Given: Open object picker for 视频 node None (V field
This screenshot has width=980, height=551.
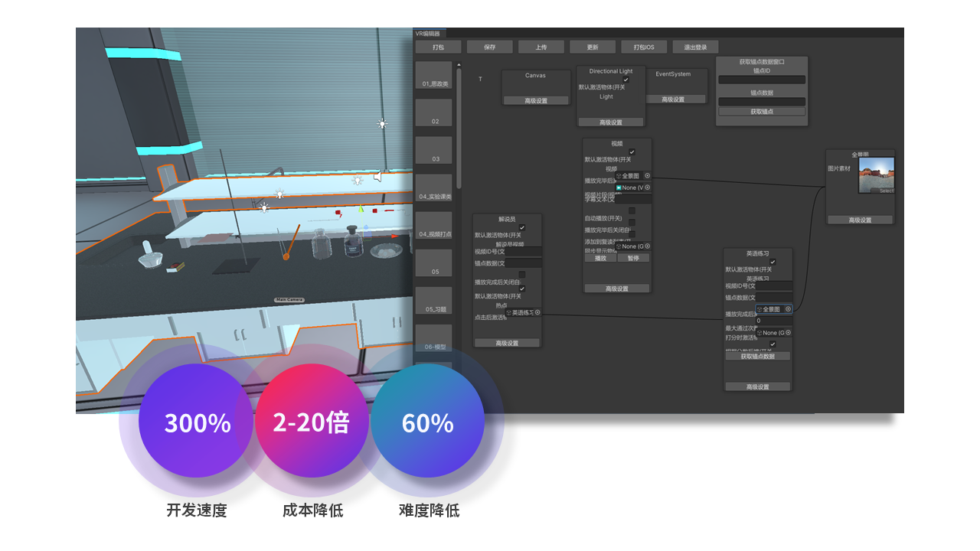Looking at the screenshot, I should tap(647, 187).
